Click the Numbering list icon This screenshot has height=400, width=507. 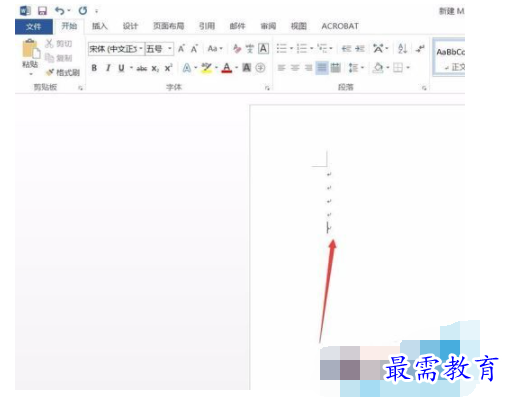point(302,49)
